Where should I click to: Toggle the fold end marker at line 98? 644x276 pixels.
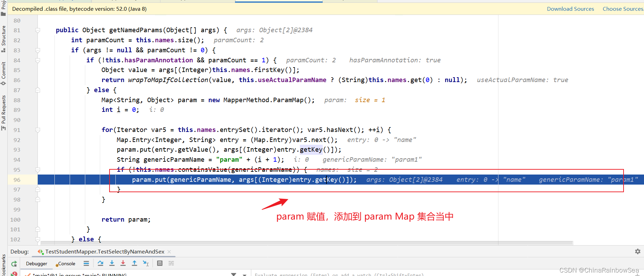point(38,200)
